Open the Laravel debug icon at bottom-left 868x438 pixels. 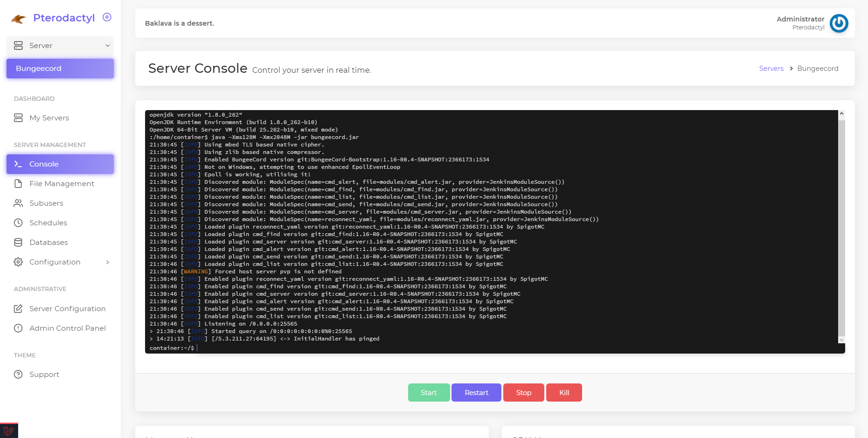[9, 431]
